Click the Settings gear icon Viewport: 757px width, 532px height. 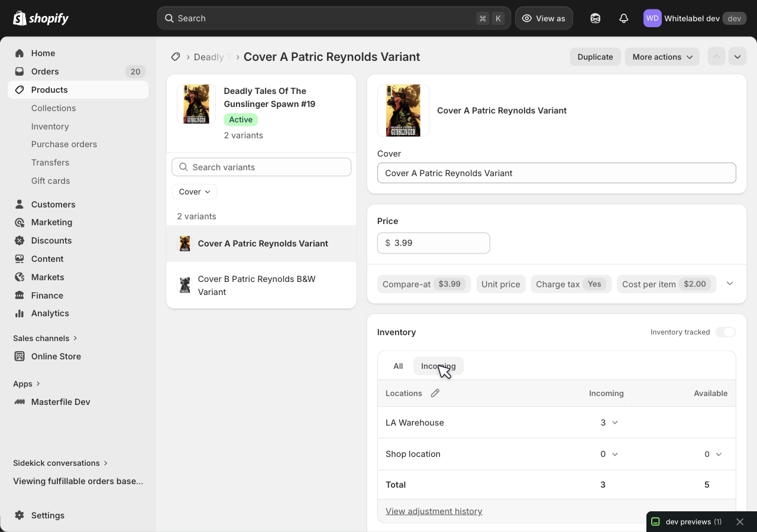20,515
